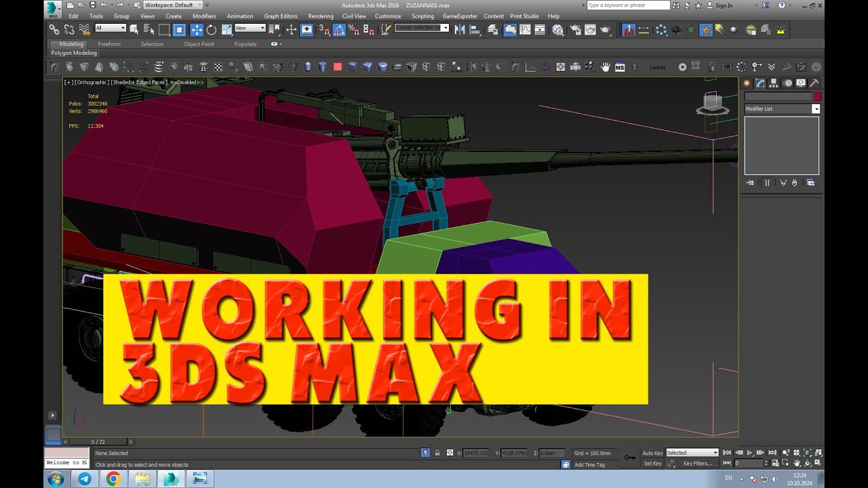This screenshot has width=868, height=488.
Task: Select the Select and Link tool
Action: 54,30
